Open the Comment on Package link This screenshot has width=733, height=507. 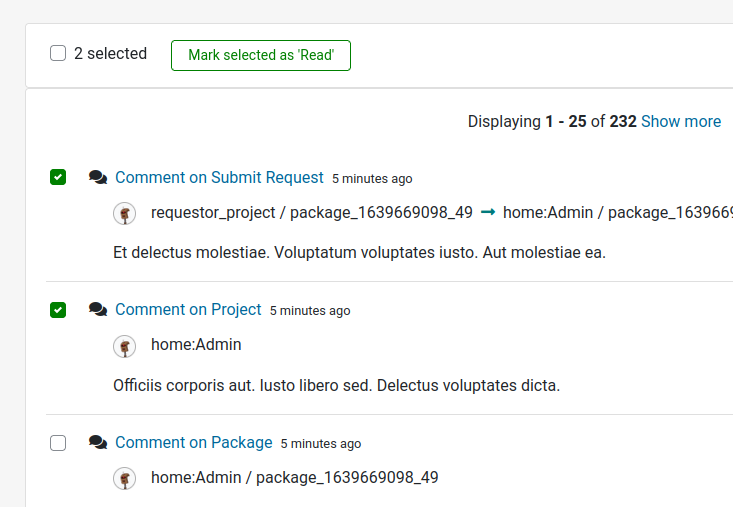click(x=193, y=442)
